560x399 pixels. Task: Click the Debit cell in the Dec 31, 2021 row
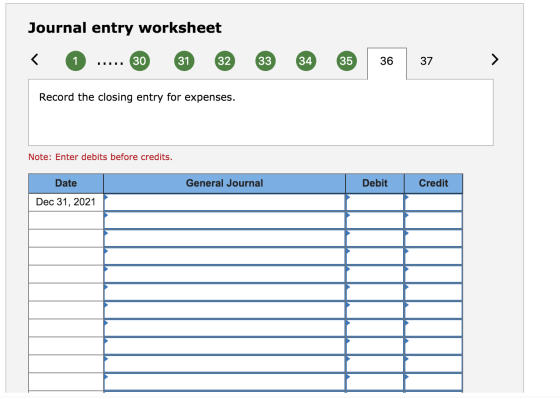[375, 202]
